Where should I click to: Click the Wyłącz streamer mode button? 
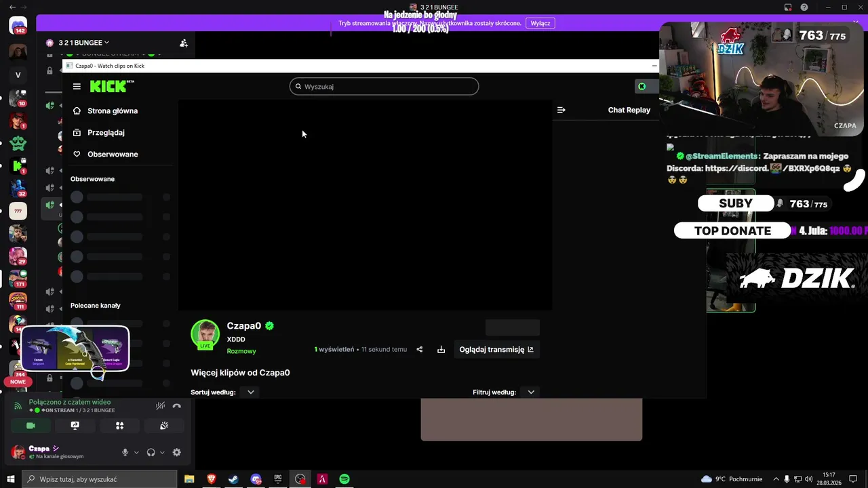click(x=540, y=23)
